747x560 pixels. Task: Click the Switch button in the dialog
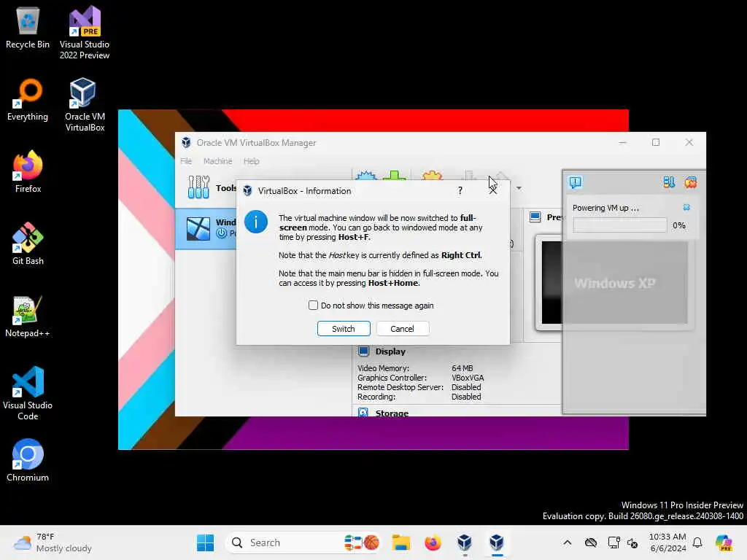tap(344, 329)
